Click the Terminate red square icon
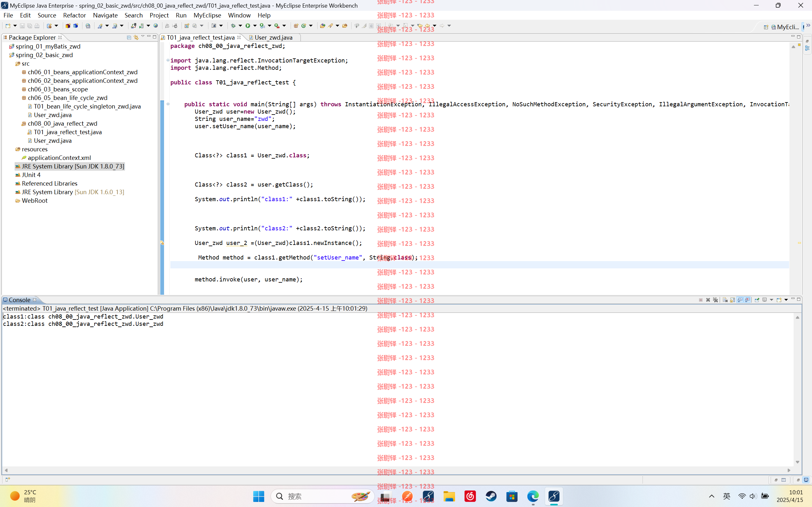 point(701,300)
